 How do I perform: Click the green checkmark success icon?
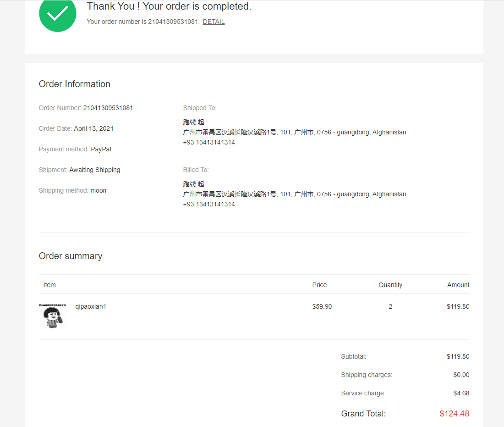coord(58,14)
